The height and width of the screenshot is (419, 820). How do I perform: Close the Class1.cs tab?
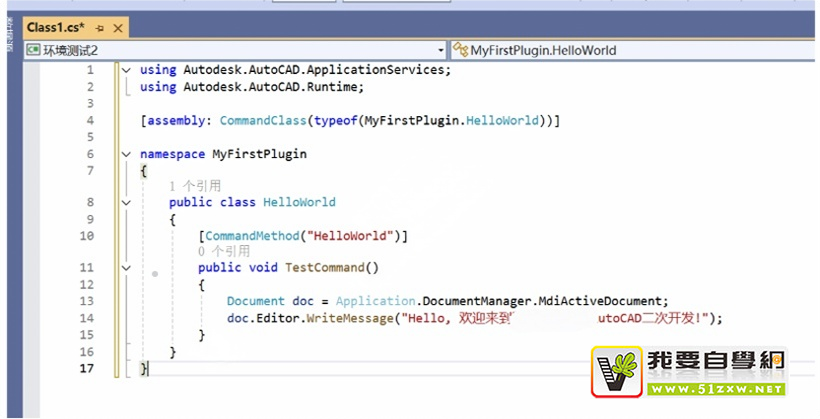(x=118, y=27)
